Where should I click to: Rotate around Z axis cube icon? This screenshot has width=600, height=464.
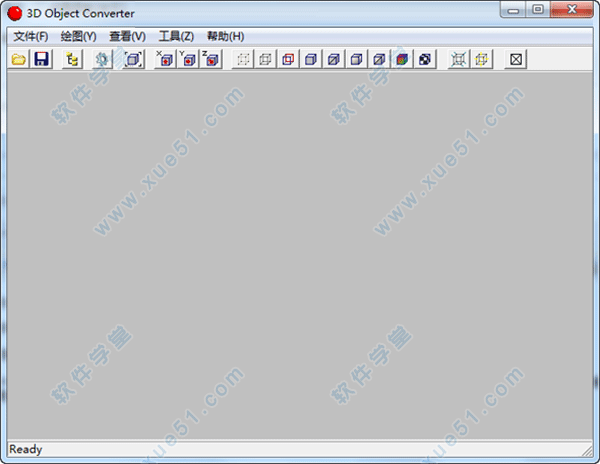211,59
